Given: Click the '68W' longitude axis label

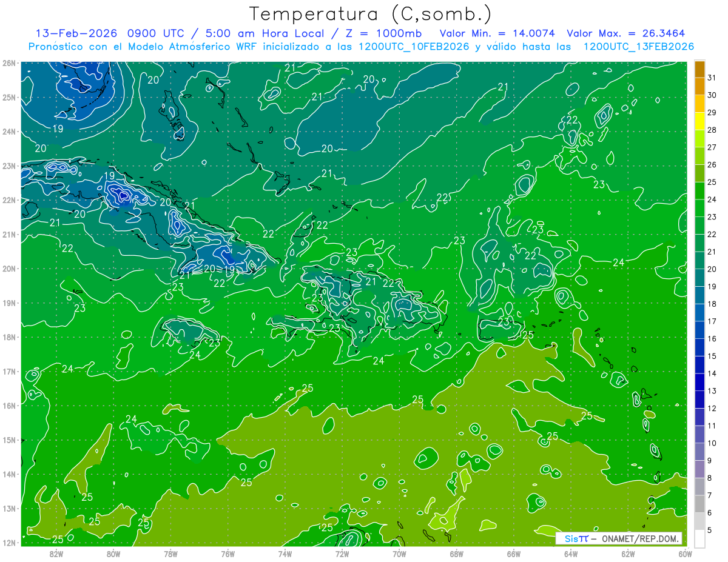Looking at the screenshot, I should tap(456, 554).
